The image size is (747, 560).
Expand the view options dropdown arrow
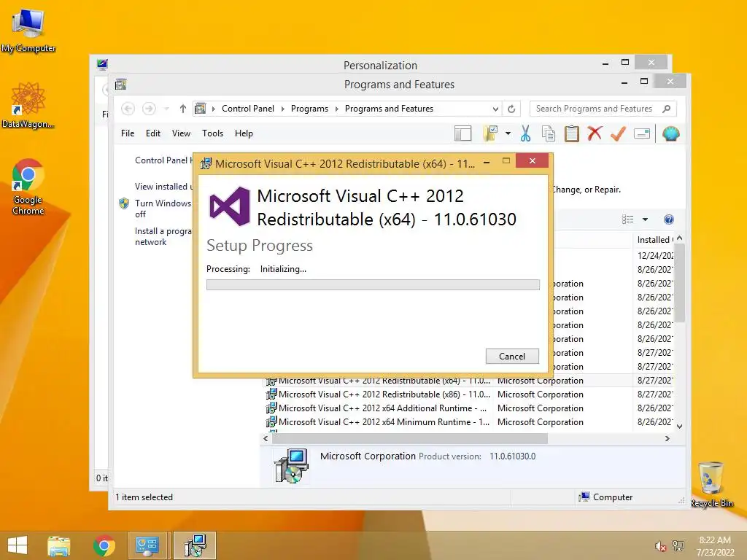645,219
